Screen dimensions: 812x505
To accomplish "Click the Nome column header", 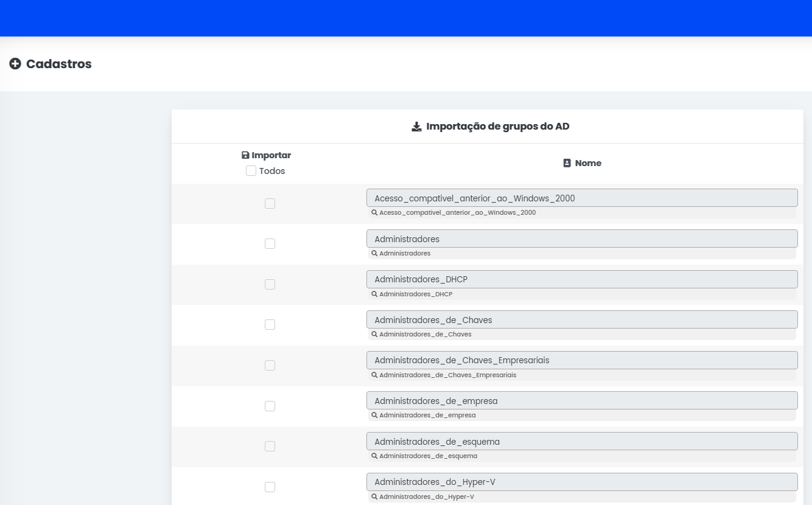I will pos(588,163).
